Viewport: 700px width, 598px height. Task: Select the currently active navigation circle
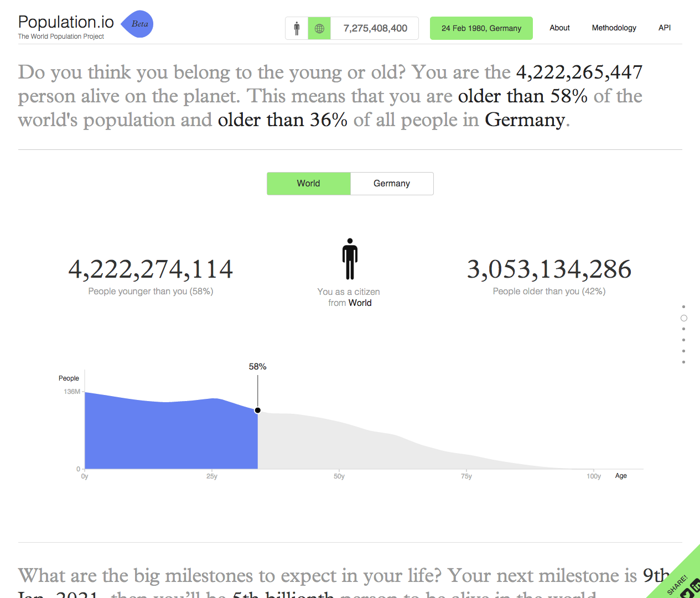pyautogui.click(x=684, y=318)
